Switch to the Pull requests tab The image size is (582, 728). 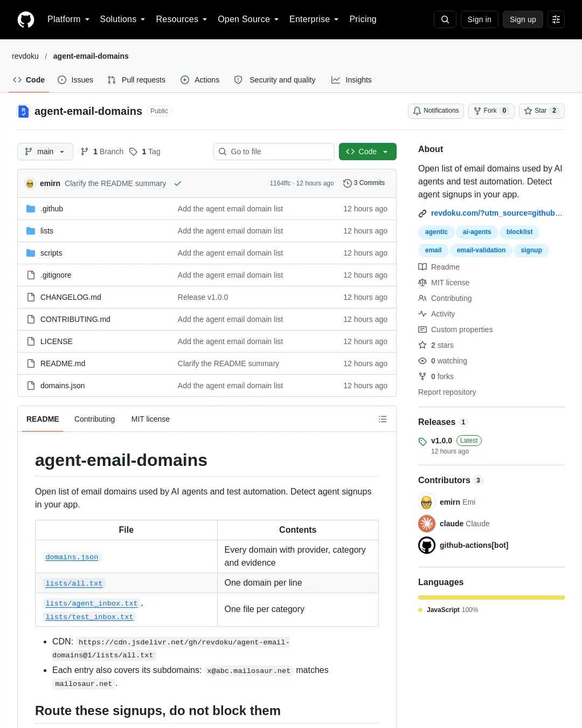tap(137, 80)
